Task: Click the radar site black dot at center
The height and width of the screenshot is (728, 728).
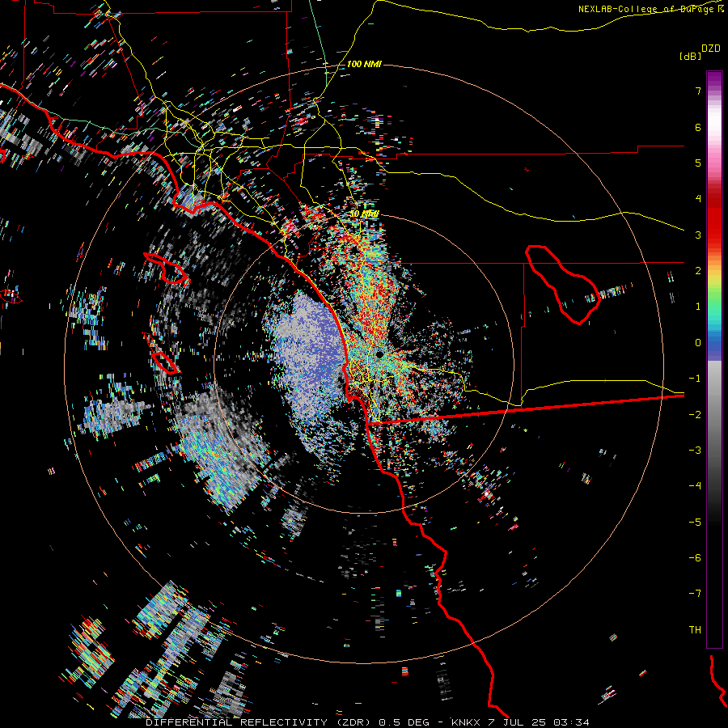Action: click(379, 354)
